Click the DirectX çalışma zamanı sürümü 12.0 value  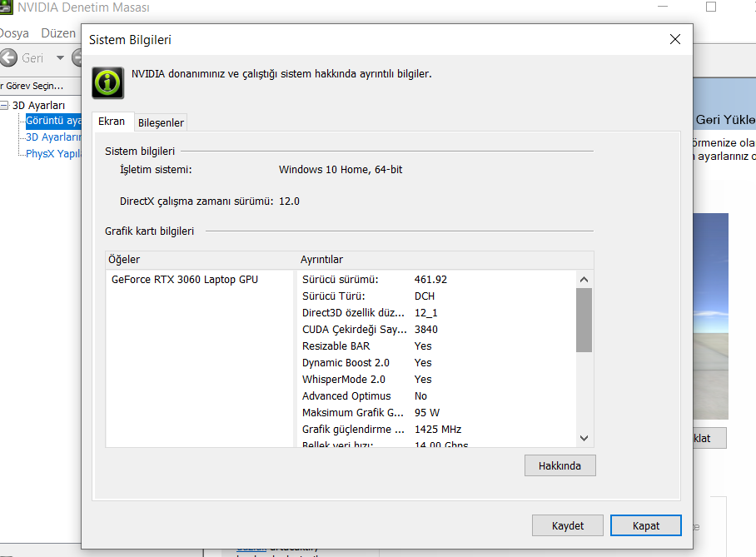(289, 201)
